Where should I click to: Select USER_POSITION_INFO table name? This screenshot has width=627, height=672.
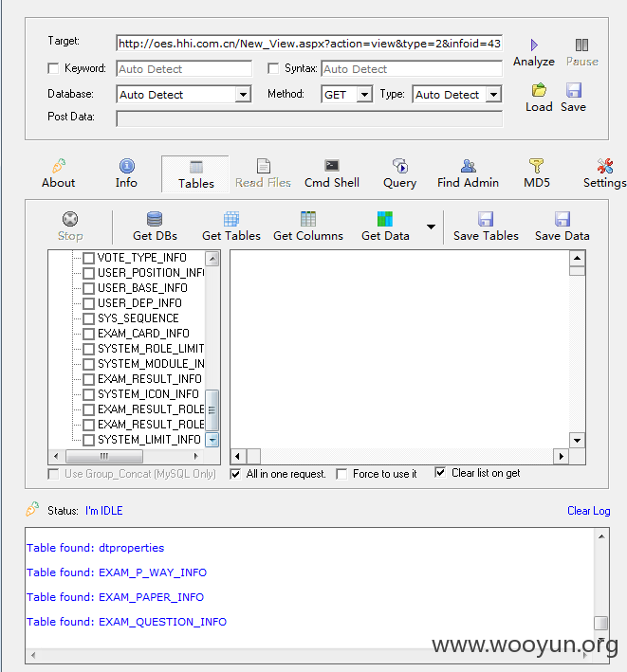pyautogui.click(x=151, y=273)
